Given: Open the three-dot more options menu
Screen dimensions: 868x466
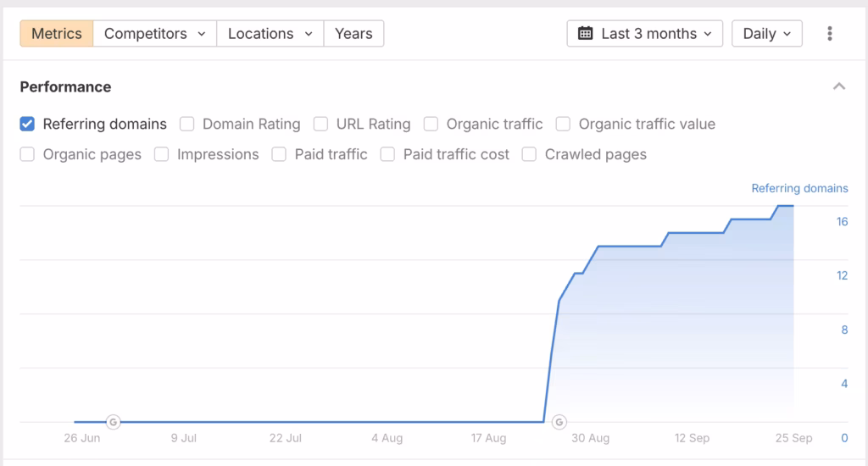Looking at the screenshot, I should [x=829, y=34].
